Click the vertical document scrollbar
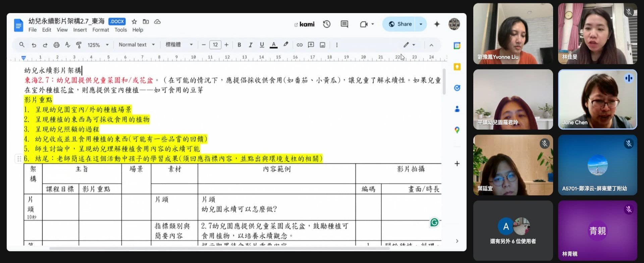 click(x=444, y=82)
